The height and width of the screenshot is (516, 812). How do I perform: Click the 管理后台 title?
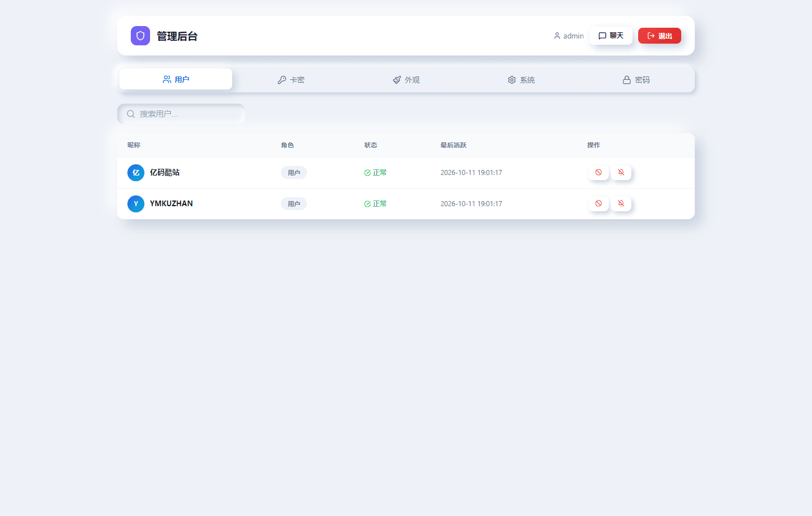pyautogui.click(x=177, y=36)
